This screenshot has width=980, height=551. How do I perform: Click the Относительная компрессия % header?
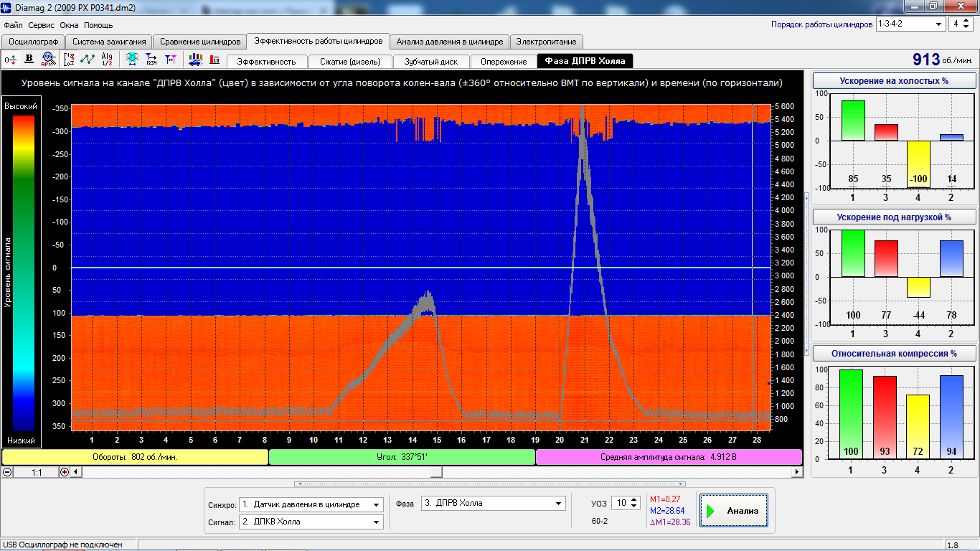click(x=894, y=354)
